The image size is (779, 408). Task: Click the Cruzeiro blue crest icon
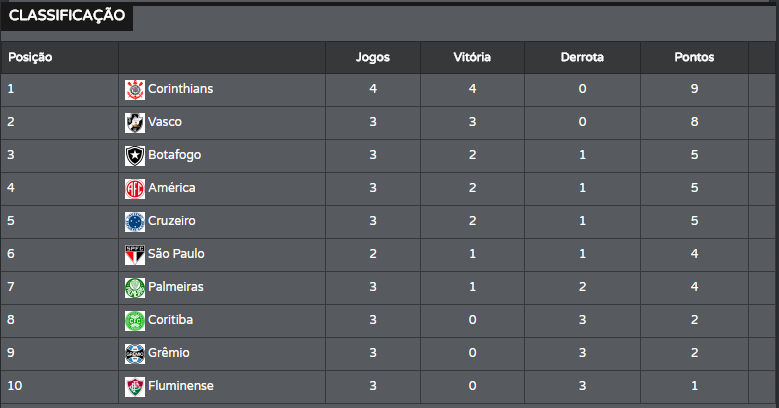point(134,222)
